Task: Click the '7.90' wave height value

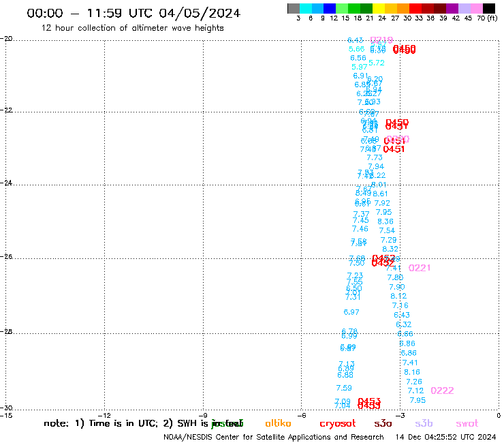Action: point(397,287)
